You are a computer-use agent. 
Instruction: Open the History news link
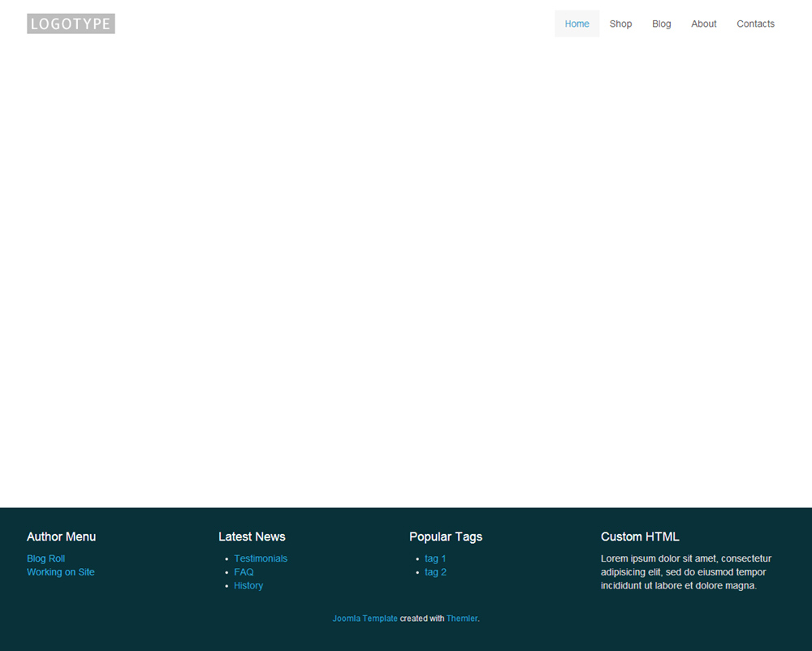point(248,586)
